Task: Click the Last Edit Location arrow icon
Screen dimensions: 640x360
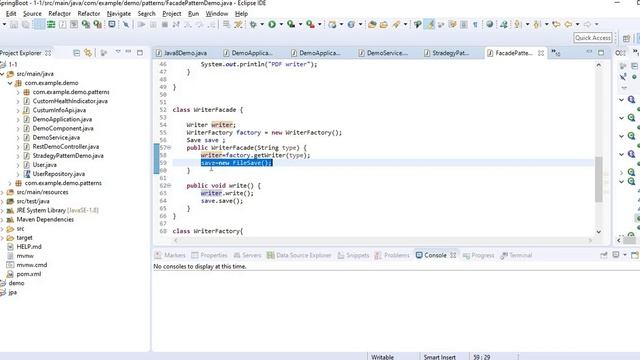Action: (x=556, y=24)
